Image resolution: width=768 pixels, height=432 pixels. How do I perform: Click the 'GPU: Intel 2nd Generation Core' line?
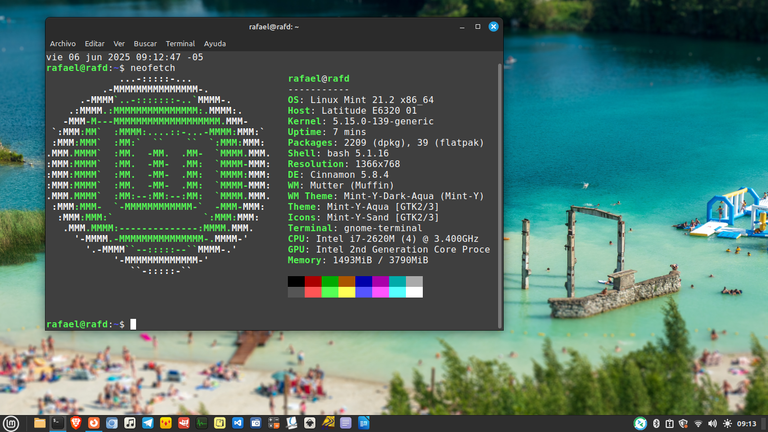tap(389, 250)
